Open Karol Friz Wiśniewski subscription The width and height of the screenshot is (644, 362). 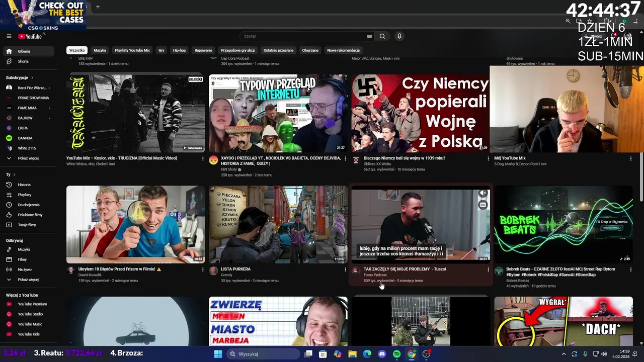pos(29,88)
